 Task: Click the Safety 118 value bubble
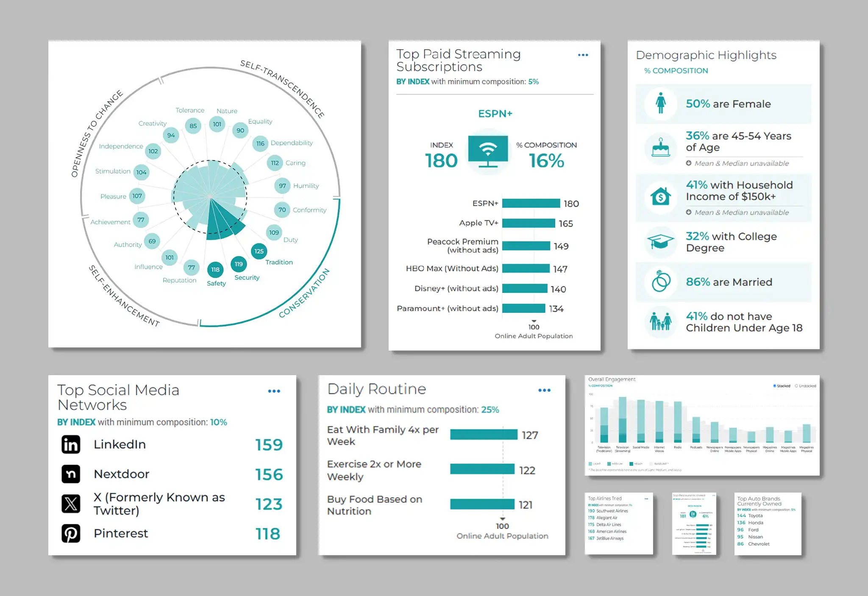[x=215, y=270]
